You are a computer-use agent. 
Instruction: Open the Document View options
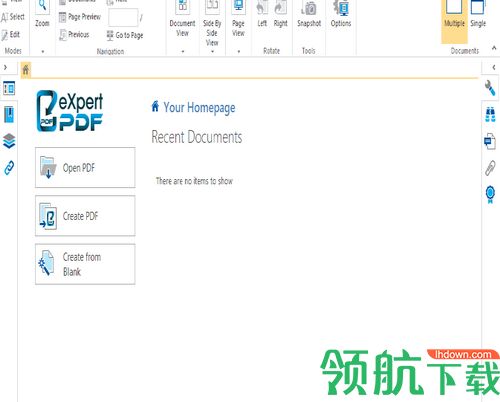(182, 18)
